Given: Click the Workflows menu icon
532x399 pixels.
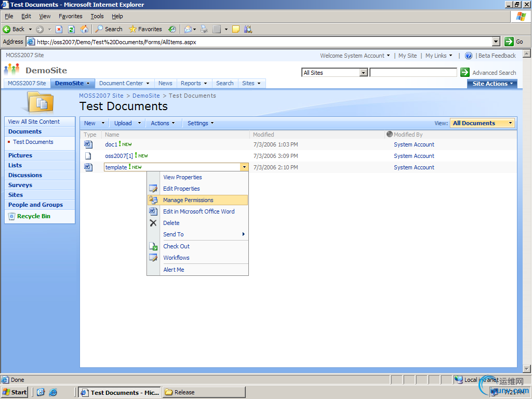Looking at the screenshot, I should pyautogui.click(x=153, y=258).
